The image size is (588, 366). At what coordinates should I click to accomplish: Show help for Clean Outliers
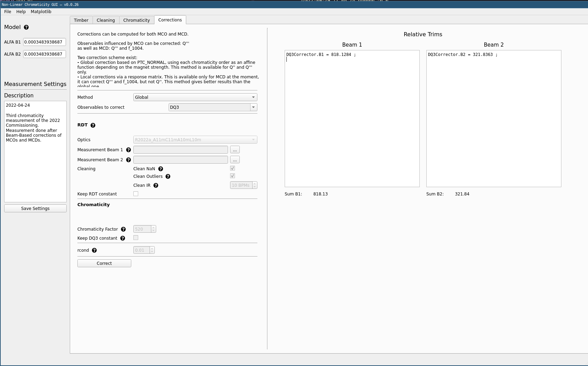pyautogui.click(x=168, y=176)
